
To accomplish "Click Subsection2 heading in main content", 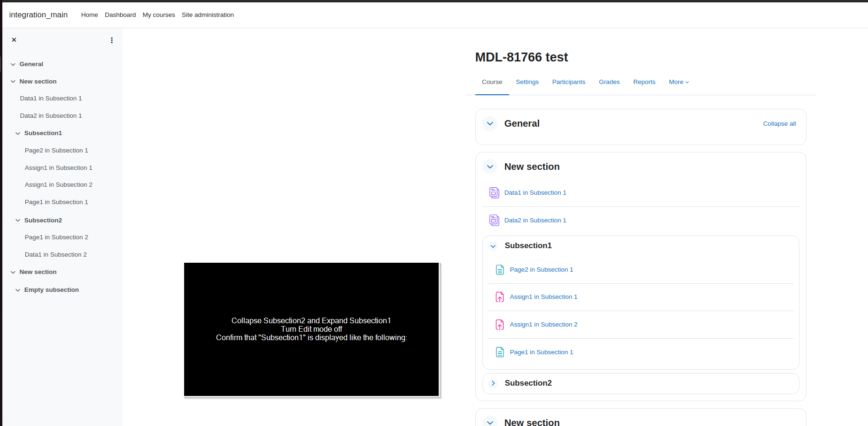I will (x=528, y=383).
